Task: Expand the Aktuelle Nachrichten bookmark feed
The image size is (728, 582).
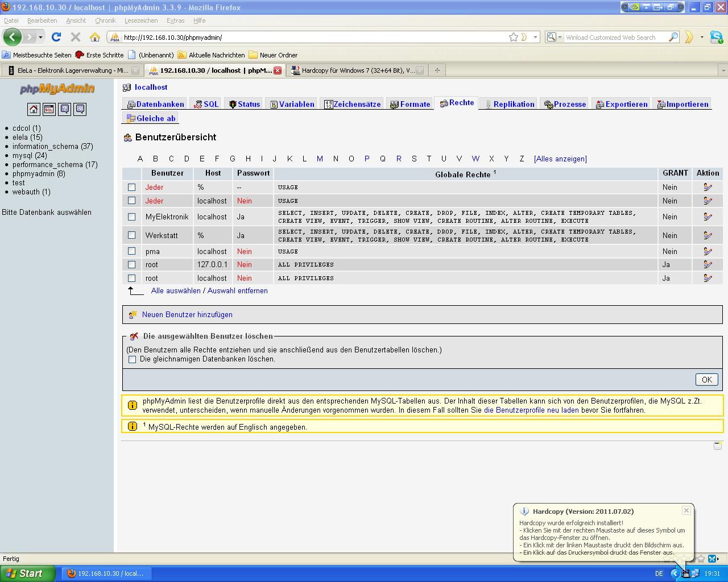Action: 211,55
